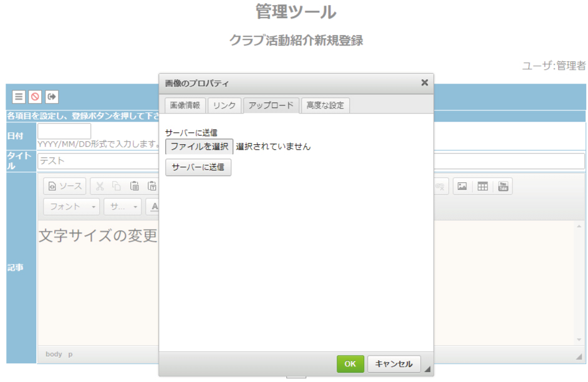This screenshot has width=588, height=382.
Task: Confirm the dialog with the green OK button
Action: coord(350,364)
